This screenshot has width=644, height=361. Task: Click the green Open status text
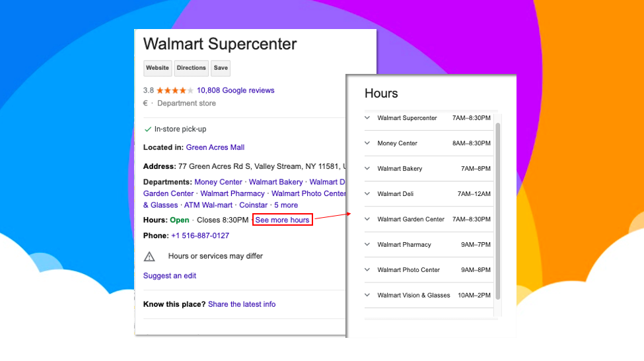click(180, 220)
